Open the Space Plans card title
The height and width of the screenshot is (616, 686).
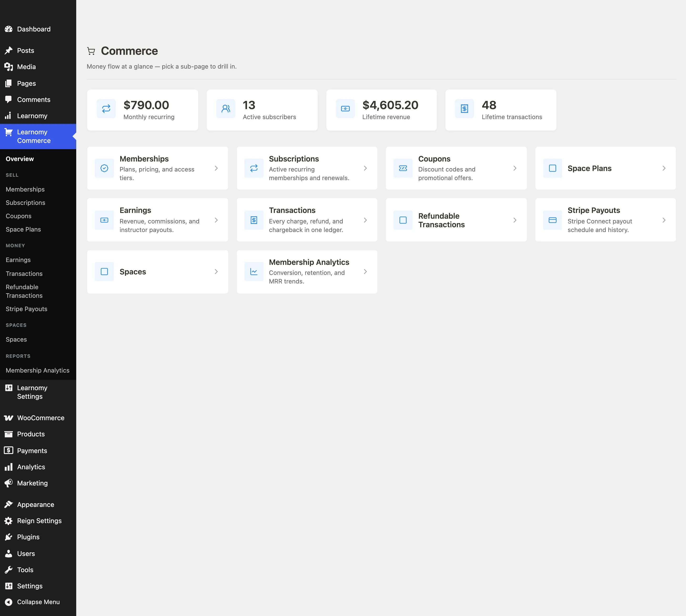point(590,168)
